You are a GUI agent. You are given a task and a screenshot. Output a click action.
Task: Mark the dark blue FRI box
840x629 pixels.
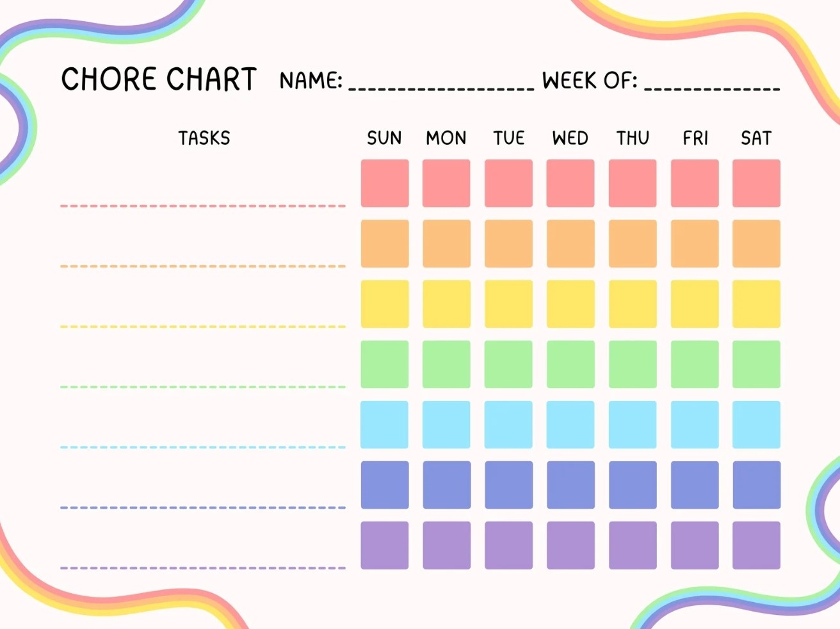[x=695, y=485]
